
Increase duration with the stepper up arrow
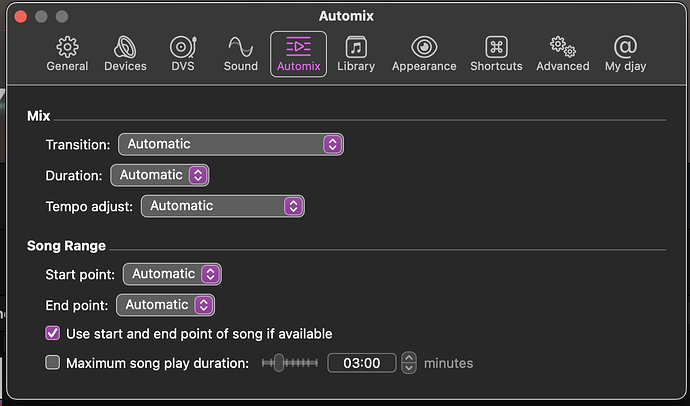(409, 358)
